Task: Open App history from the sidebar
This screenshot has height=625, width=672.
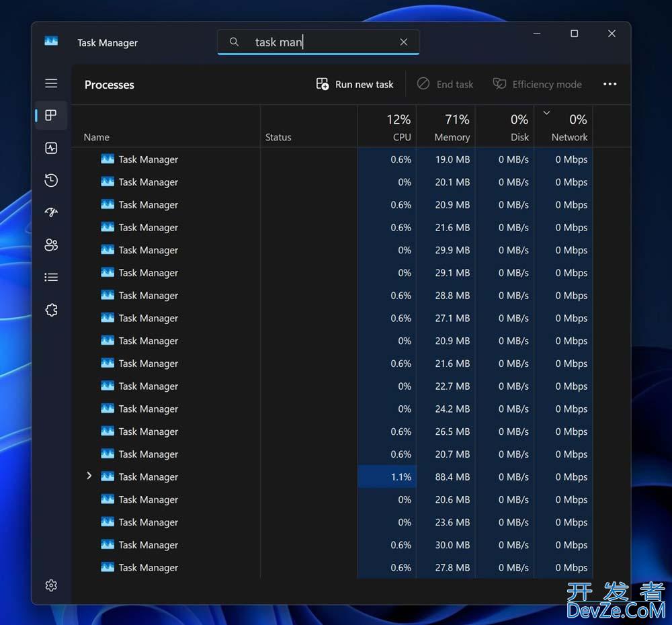Action: coord(51,180)
